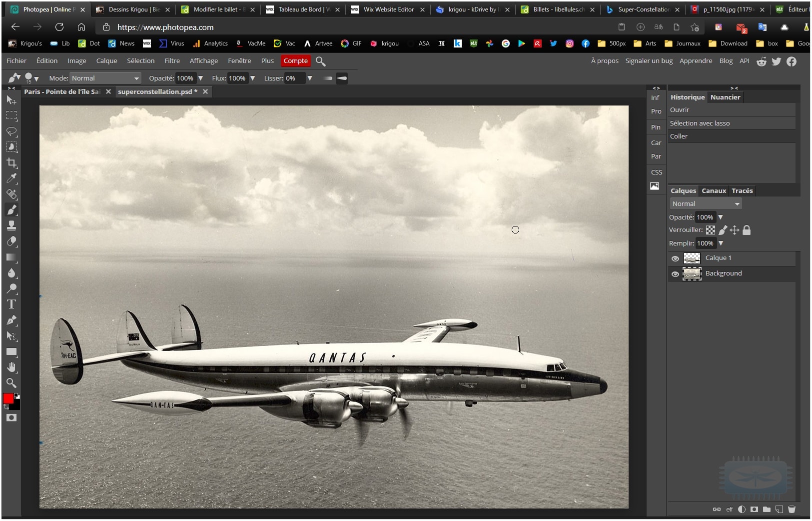
Task: Toggle lock transparent pixels checkerboard
Action: (711, 230)
